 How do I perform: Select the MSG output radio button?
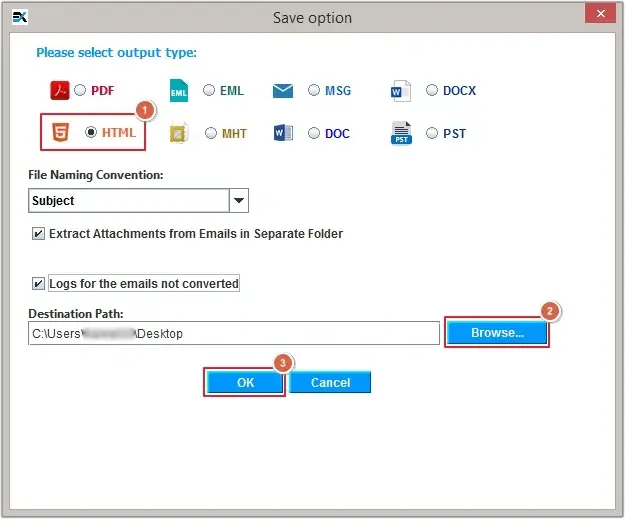[x=314, y=90]
